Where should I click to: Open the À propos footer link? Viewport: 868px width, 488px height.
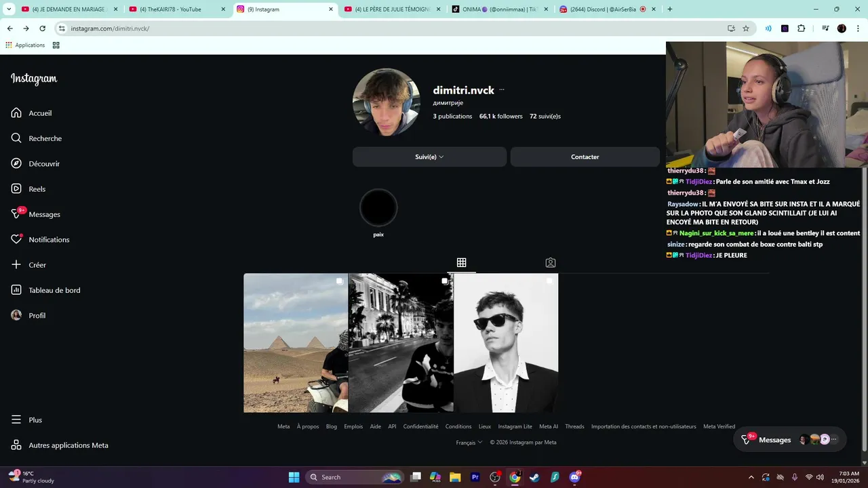coord(308,426)
